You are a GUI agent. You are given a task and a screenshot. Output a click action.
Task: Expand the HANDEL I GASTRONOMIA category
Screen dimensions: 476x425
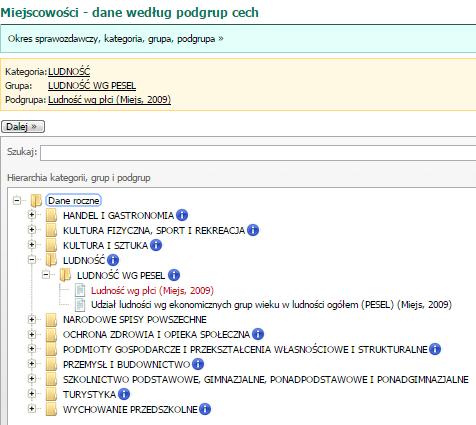pos(32,215)
